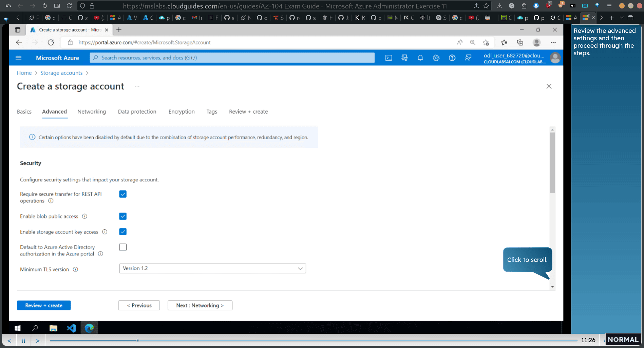Click the Azure account avatar

[x=555, y=58]
